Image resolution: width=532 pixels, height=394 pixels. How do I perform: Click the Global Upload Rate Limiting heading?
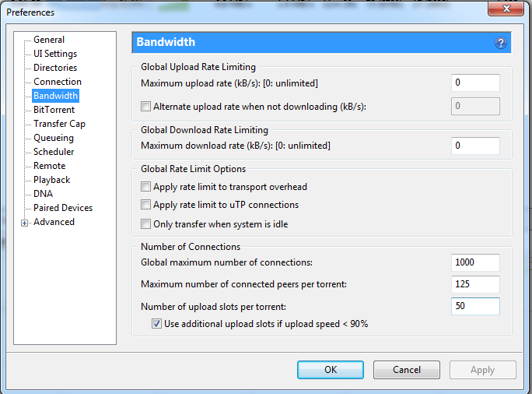point(198,67)
